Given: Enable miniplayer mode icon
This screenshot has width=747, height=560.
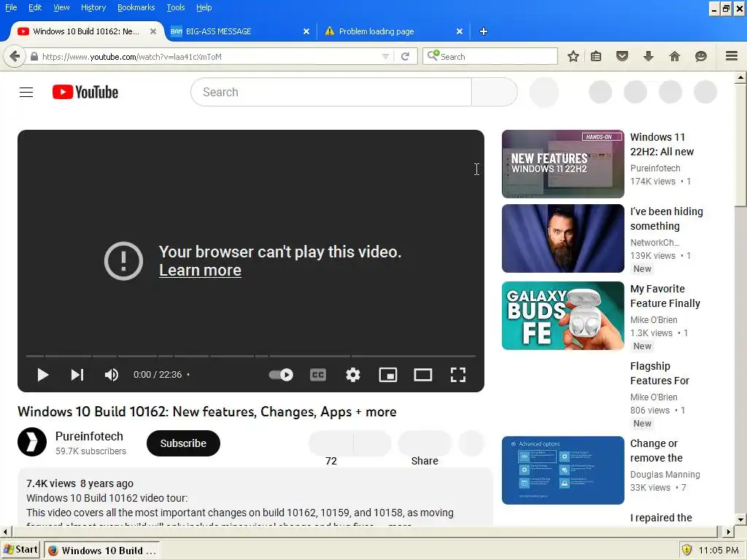Looking at the screenshot, I should [388, 376].
